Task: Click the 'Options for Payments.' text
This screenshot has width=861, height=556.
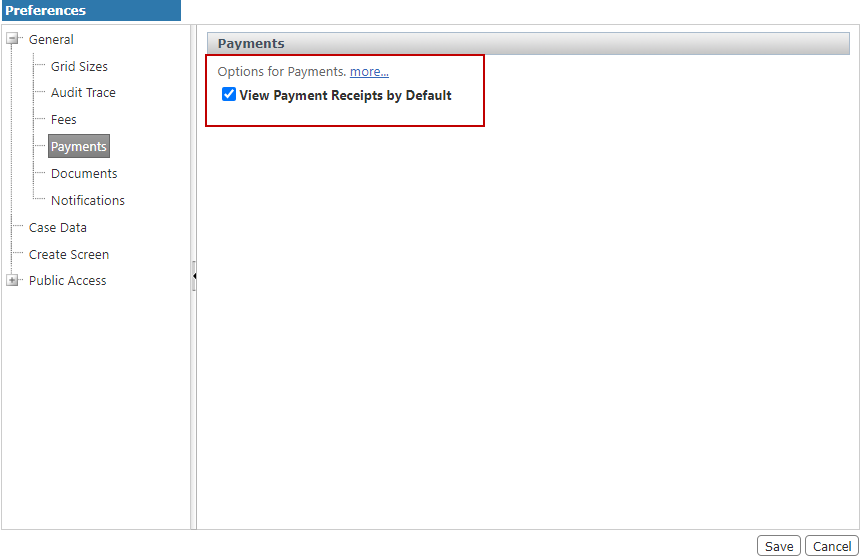Action: pos(282,71)
